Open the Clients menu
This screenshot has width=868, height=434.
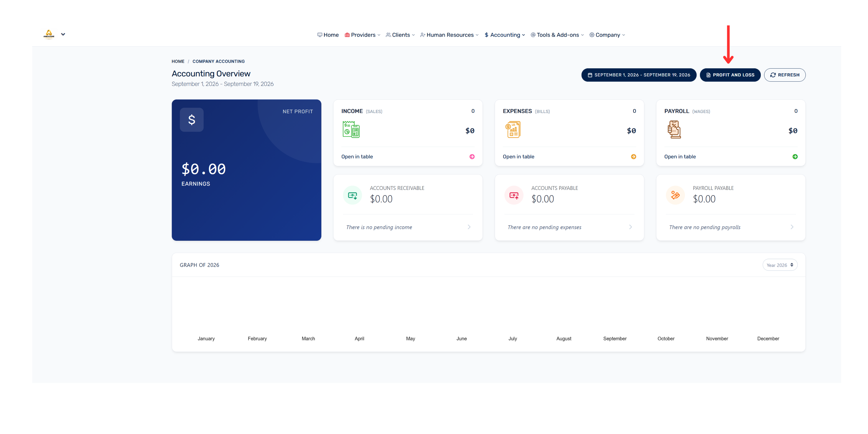[x=400, y=35]
